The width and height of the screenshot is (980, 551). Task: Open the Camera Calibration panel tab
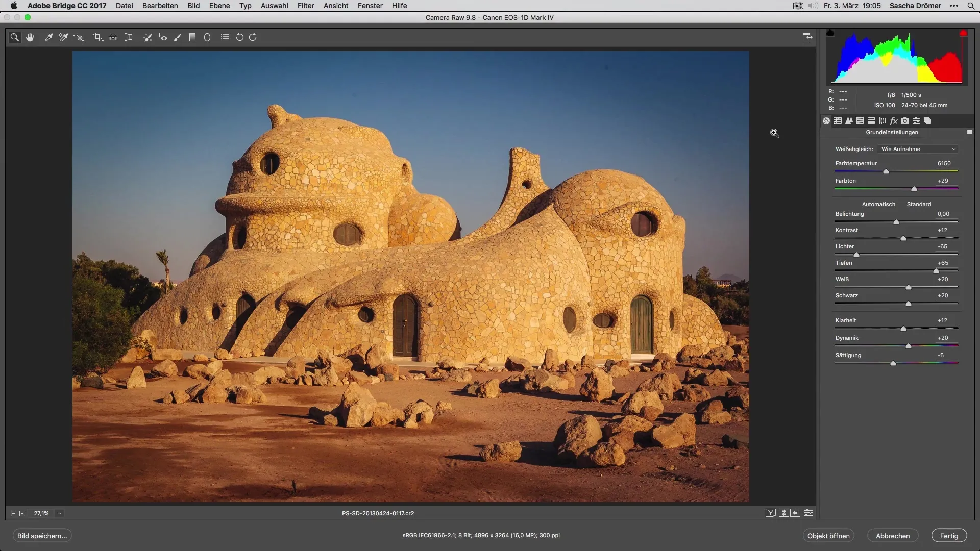tap(905, 121)
